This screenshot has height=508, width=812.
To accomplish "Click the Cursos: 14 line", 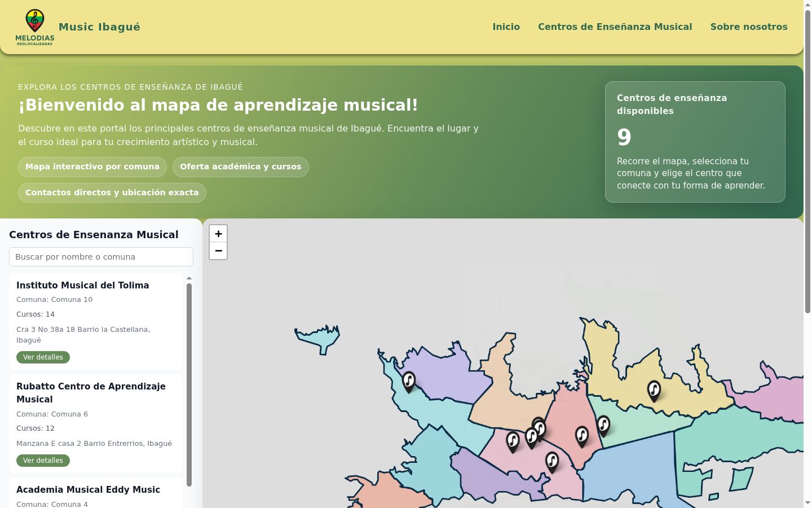I will click(36, 314).
